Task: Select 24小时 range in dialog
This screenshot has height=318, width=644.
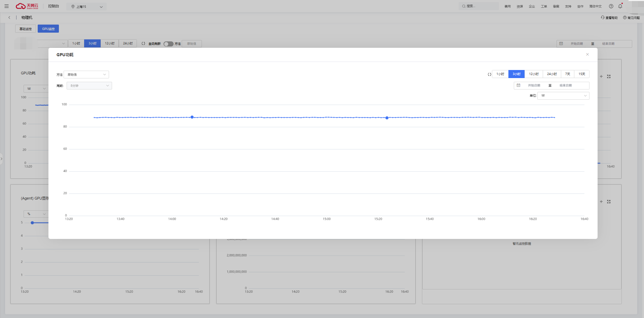Action: (x=552, y=74)
